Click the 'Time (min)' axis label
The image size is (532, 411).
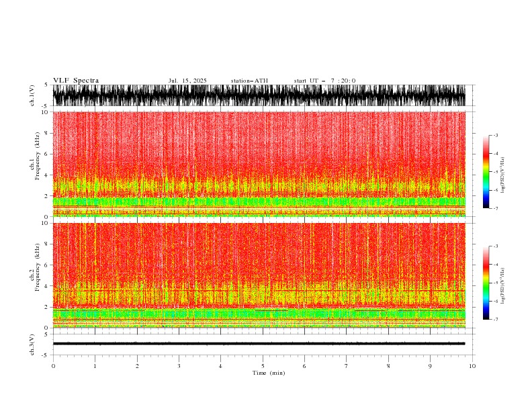[x=269, y=373]
